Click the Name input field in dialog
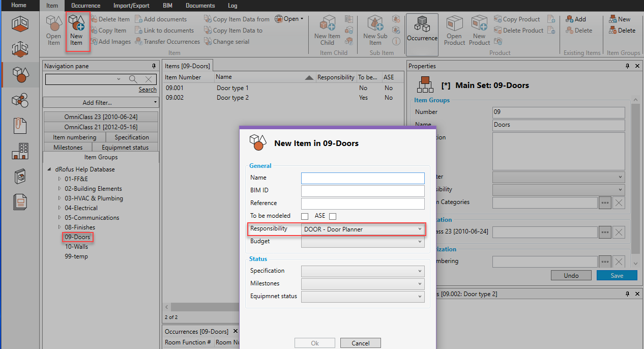This screenshot has width=644, height=349. (363, 178)
